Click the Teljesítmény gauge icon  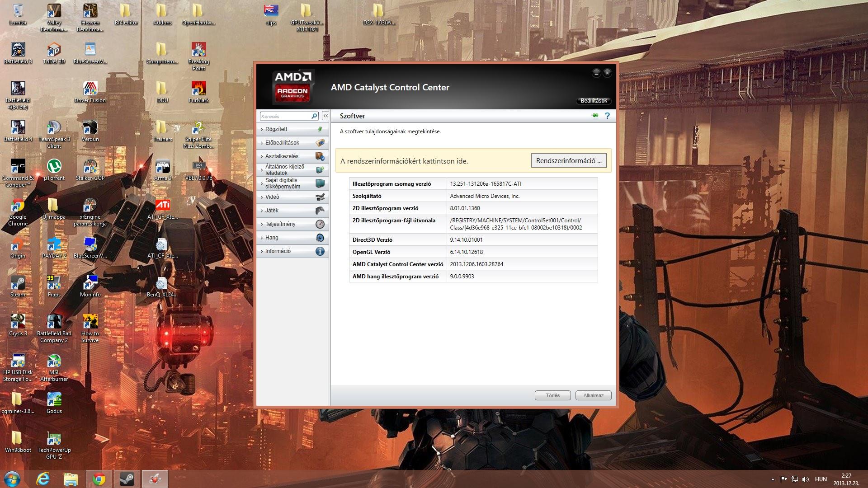point(320,224)
